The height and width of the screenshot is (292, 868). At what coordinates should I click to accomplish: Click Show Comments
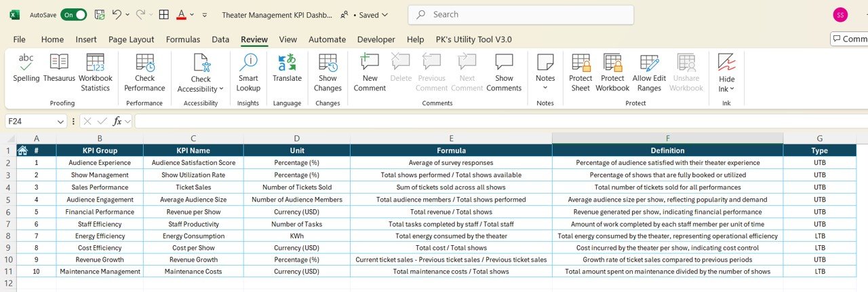(504, 73)
